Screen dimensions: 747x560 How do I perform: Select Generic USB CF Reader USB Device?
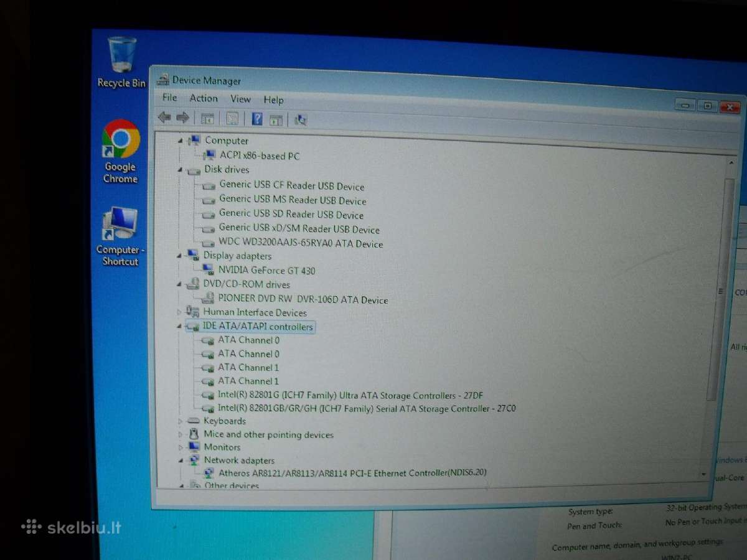[292, 185]
